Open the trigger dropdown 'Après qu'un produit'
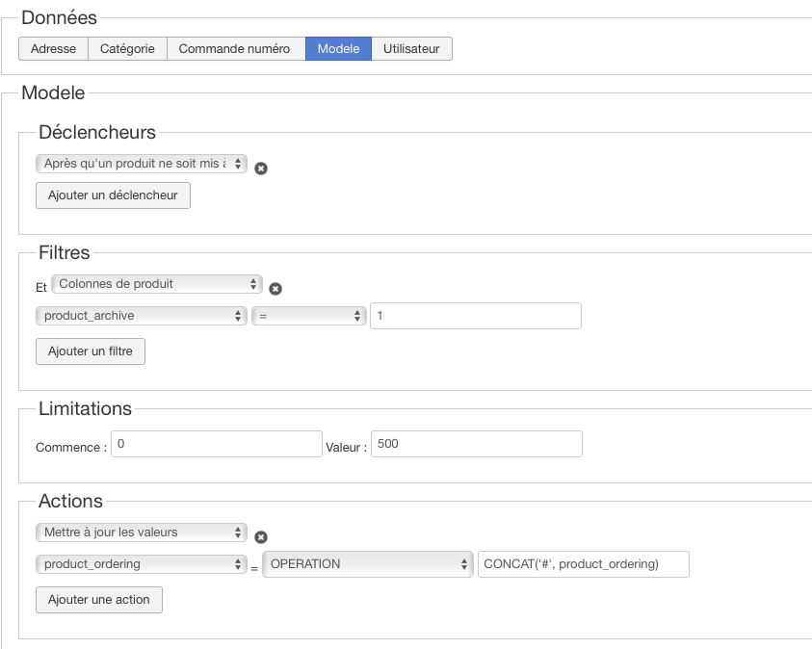812x649 pixels. click(142, 164)
